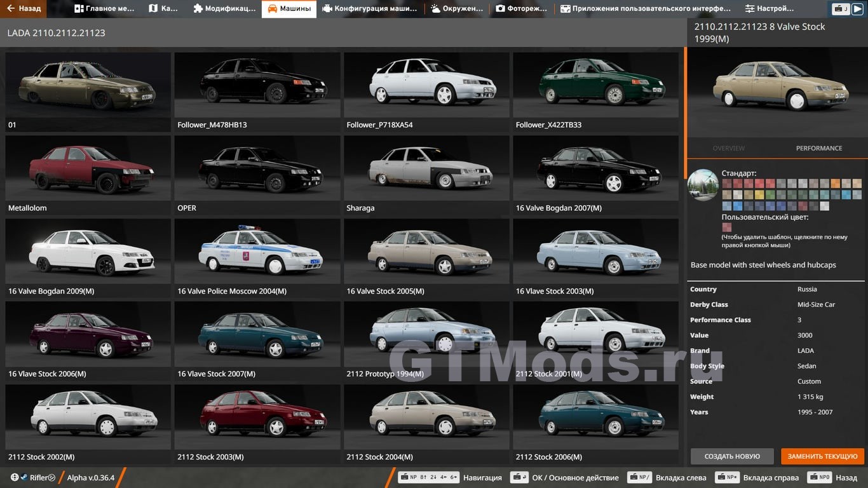Choose the Metallolom configuration
The width and height of the screenshot is (868, 488).
click(x=88, y=175)
